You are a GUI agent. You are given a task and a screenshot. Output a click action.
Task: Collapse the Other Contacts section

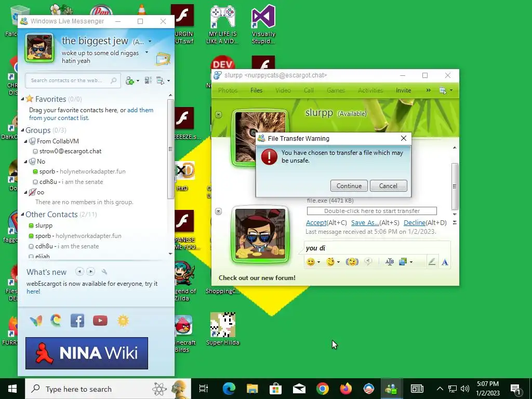(22, 215)
